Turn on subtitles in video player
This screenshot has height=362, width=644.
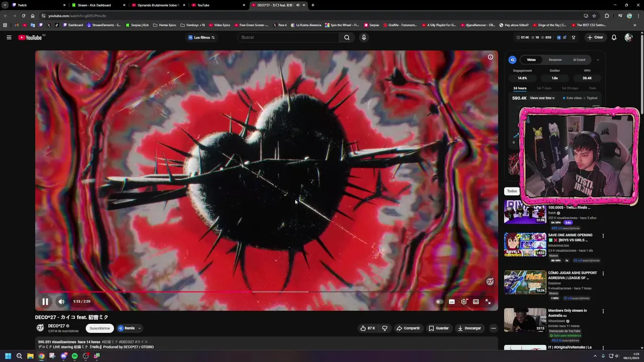452,302
